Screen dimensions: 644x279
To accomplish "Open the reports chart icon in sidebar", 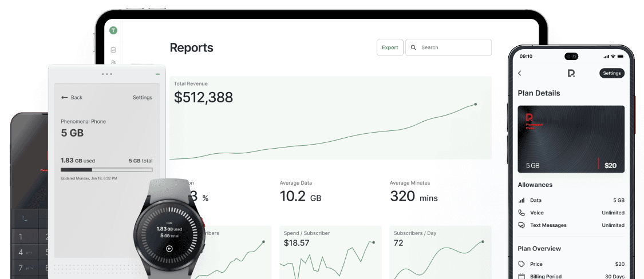I will click(113, 50).
